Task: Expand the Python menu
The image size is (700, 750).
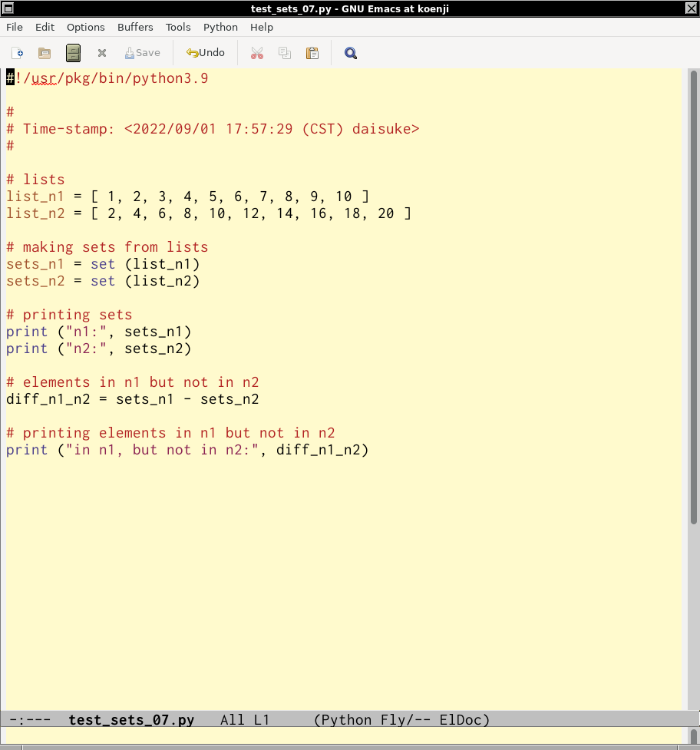Action: tap(220, 27)
